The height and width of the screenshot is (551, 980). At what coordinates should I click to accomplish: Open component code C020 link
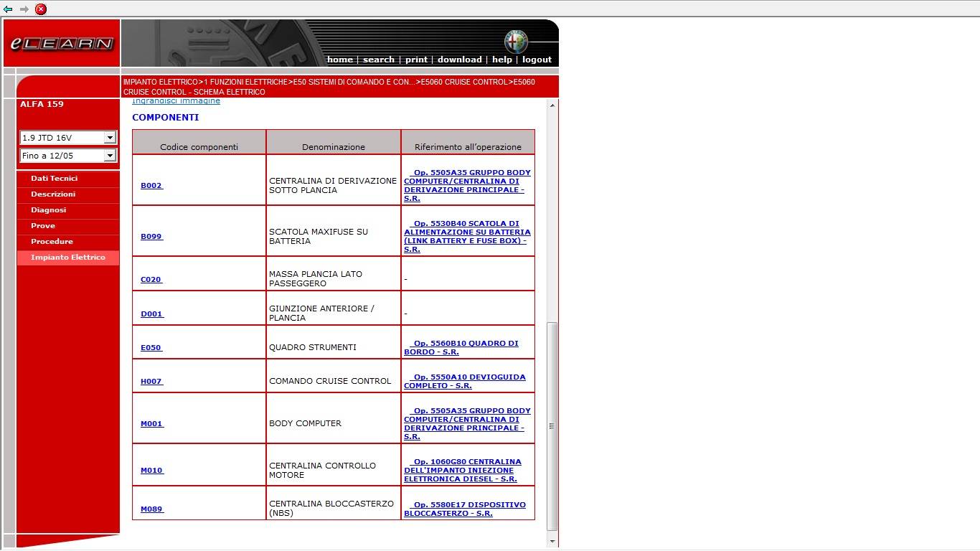pyautogui.click(x=151, y=279)
